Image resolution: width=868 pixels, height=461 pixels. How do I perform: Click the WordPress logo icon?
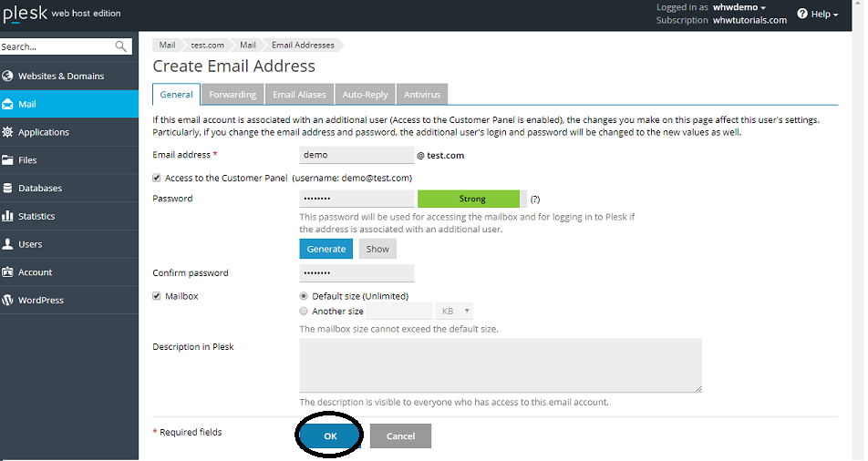8,300
